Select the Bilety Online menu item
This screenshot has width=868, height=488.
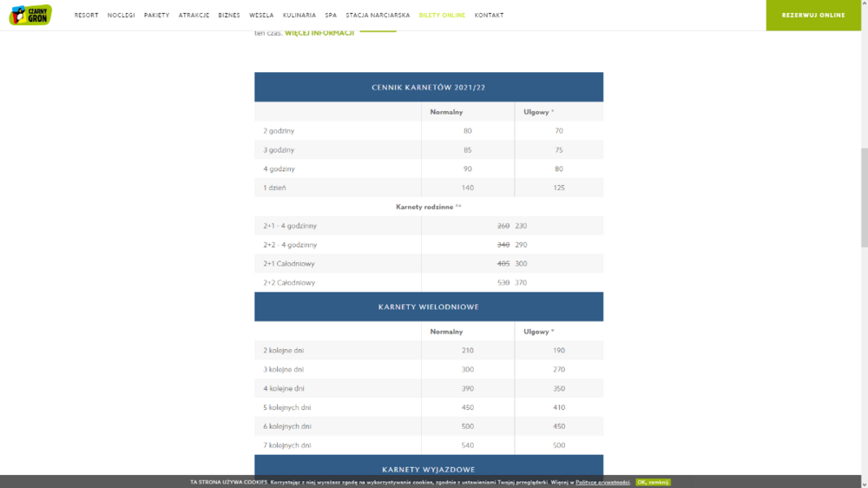pos(442,16)
